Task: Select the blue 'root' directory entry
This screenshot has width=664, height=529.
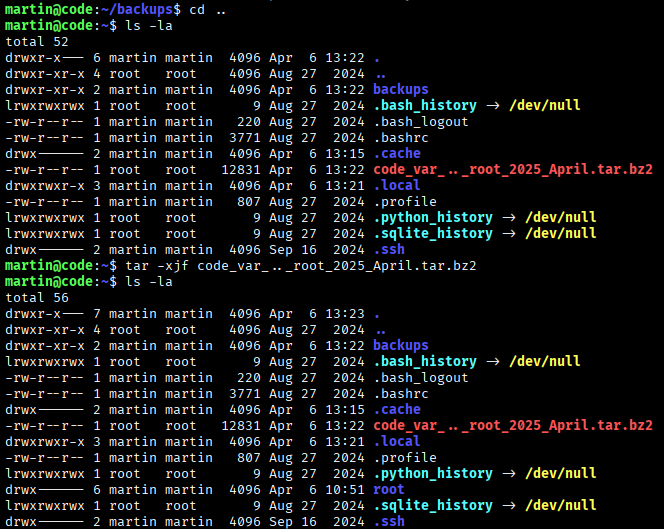Action: point(389,489)
